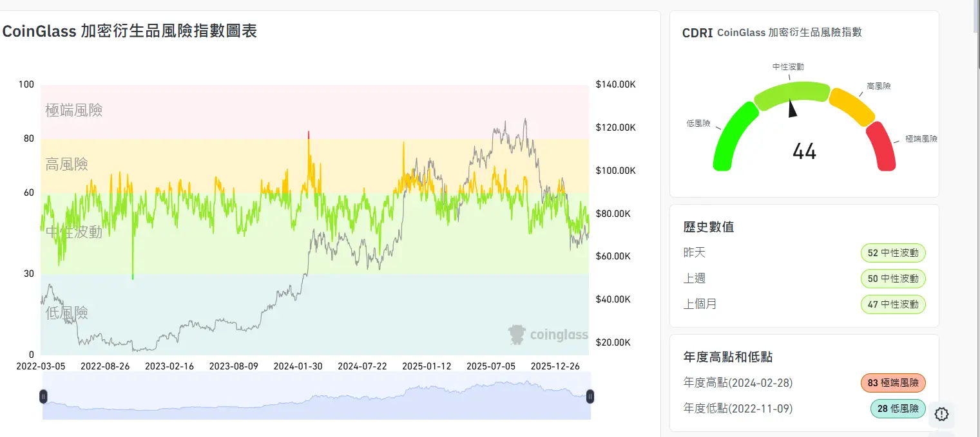Click the $140.00K price axis label
Image resolution: width=980 pixels, height=437 pixels.
616,84
